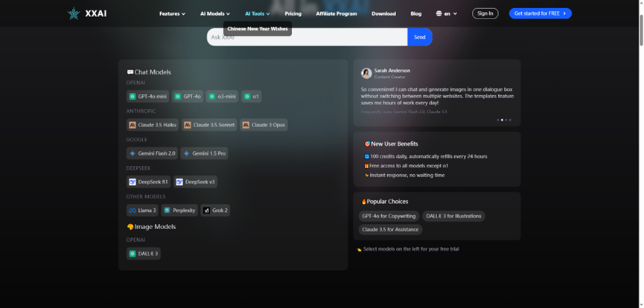Screen dimensions: 644x308
Task: Click the Send button
Action: click(x=420, y=37)
